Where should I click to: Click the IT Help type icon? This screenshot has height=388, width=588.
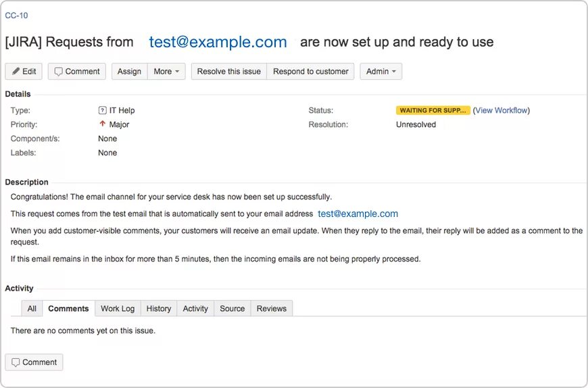[103, 110]
